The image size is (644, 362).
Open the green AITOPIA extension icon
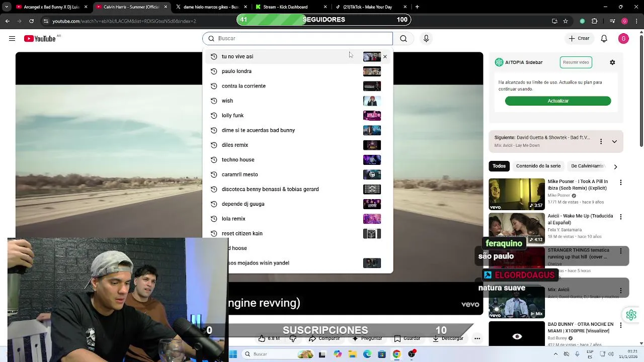582,21
